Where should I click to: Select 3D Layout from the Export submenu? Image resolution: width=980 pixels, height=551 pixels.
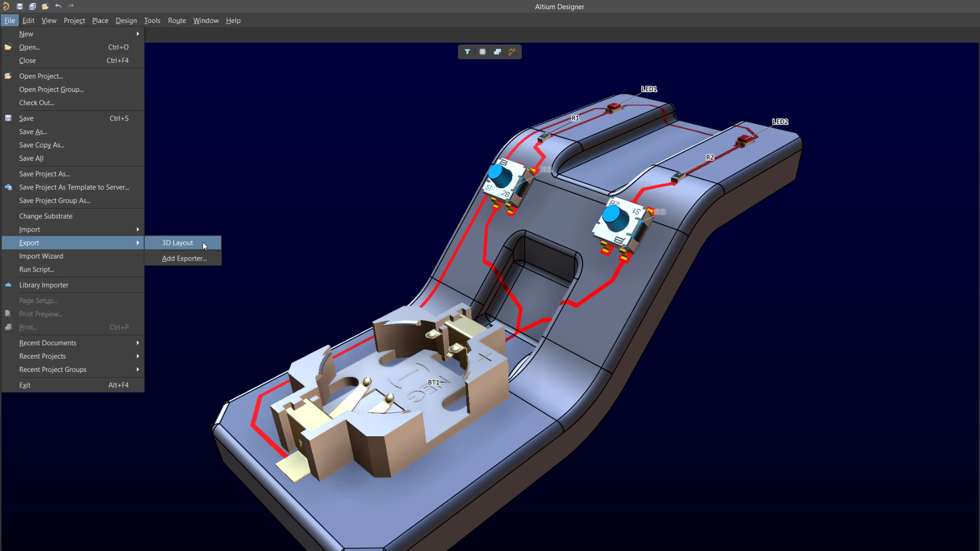pyautogui.click(x=177, y=242)
